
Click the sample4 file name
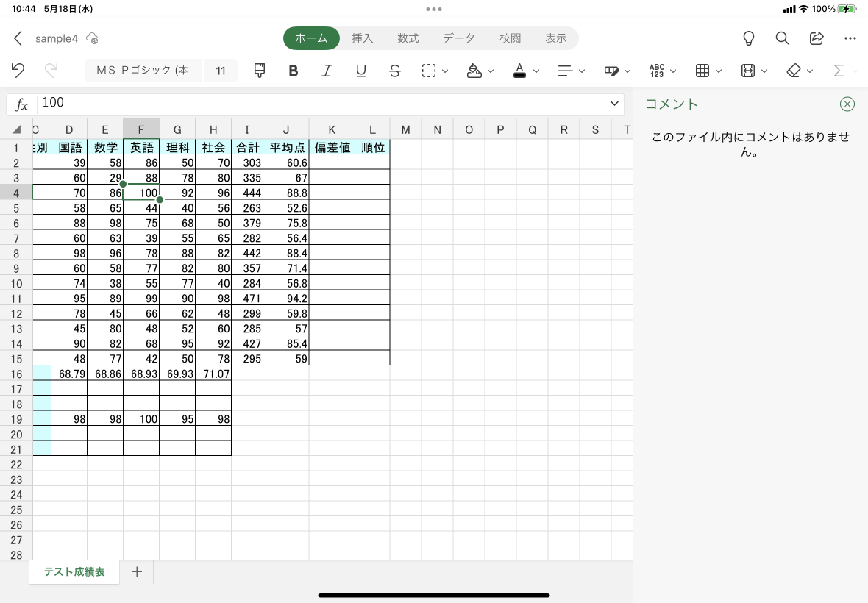tap(57, 38)
